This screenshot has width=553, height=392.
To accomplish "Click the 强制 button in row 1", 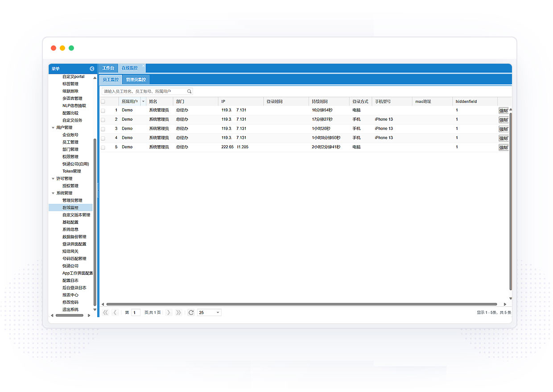I will tap(503, 111).
